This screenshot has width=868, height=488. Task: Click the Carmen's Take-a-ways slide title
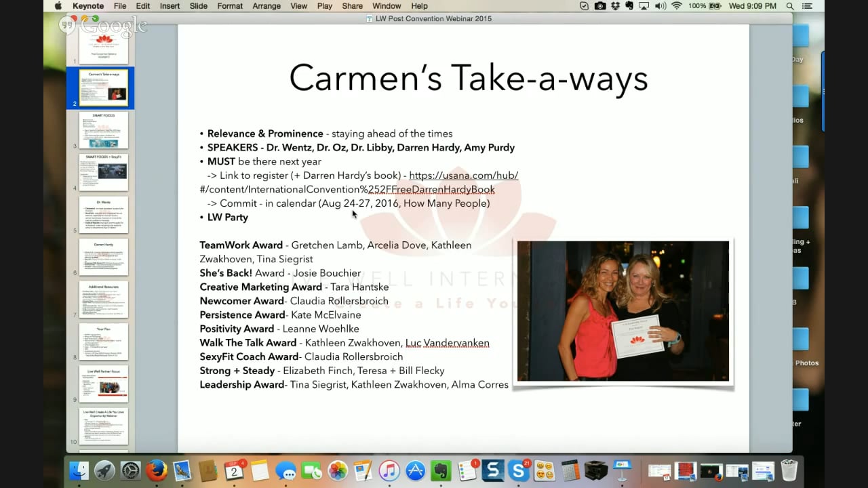(x=468, y=77)
